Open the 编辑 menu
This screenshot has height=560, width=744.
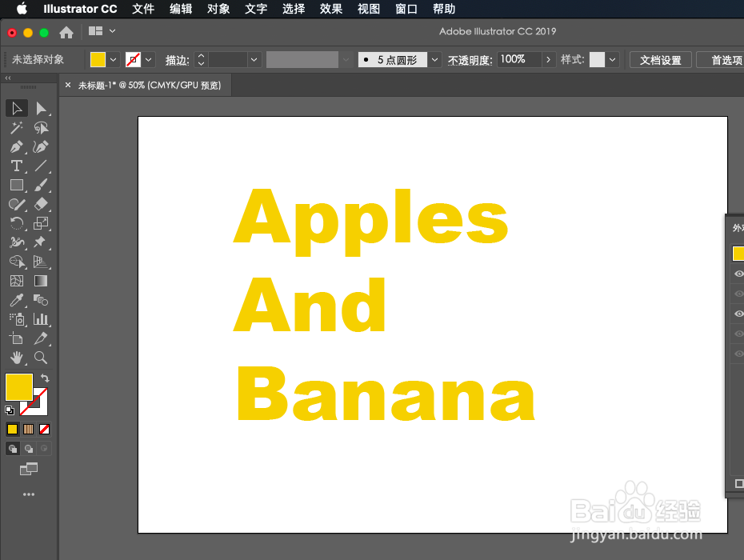181,9
